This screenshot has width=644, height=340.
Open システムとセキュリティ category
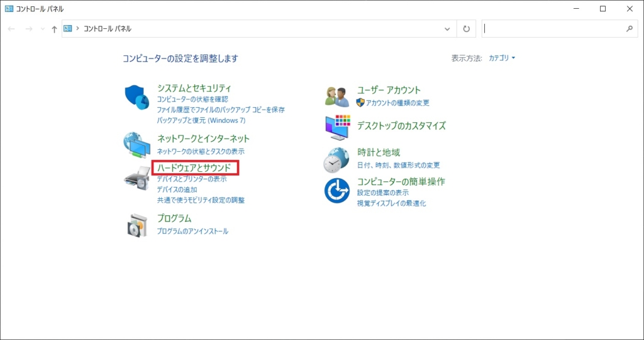point(194,88)
